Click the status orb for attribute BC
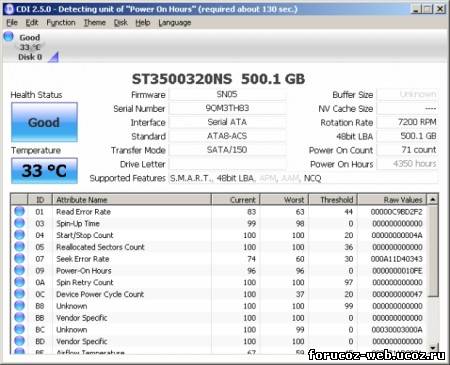This screenshot has width=450, height=365. pos(20,329)
